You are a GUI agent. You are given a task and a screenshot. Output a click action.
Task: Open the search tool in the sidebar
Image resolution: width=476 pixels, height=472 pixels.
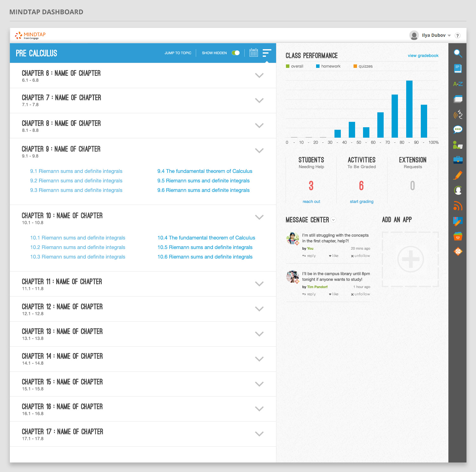coord(458,53)
